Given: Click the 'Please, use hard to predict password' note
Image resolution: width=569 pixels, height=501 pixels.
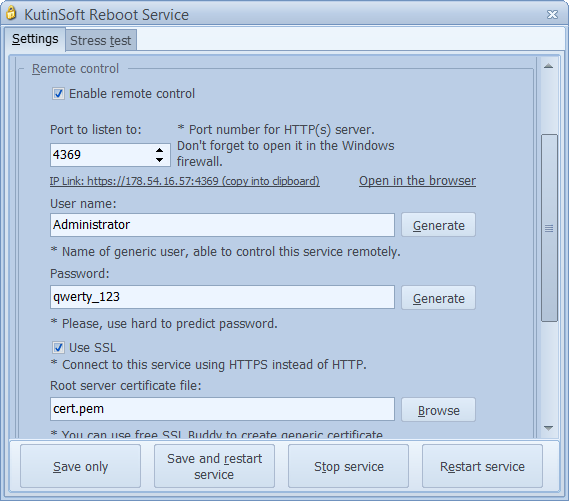Looking at the screenshot, I should [164, 324].
